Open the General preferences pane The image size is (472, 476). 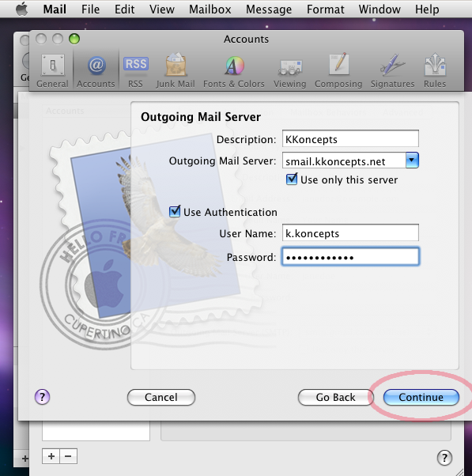52,71
